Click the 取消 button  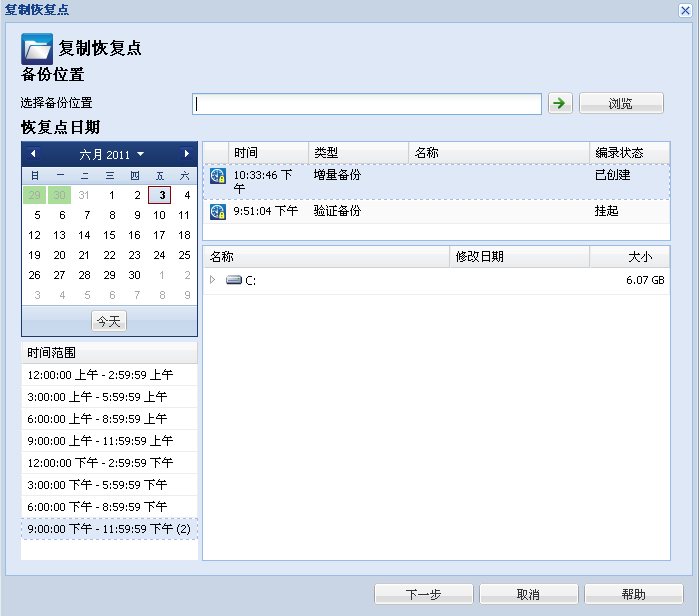(x=528, y=594)
